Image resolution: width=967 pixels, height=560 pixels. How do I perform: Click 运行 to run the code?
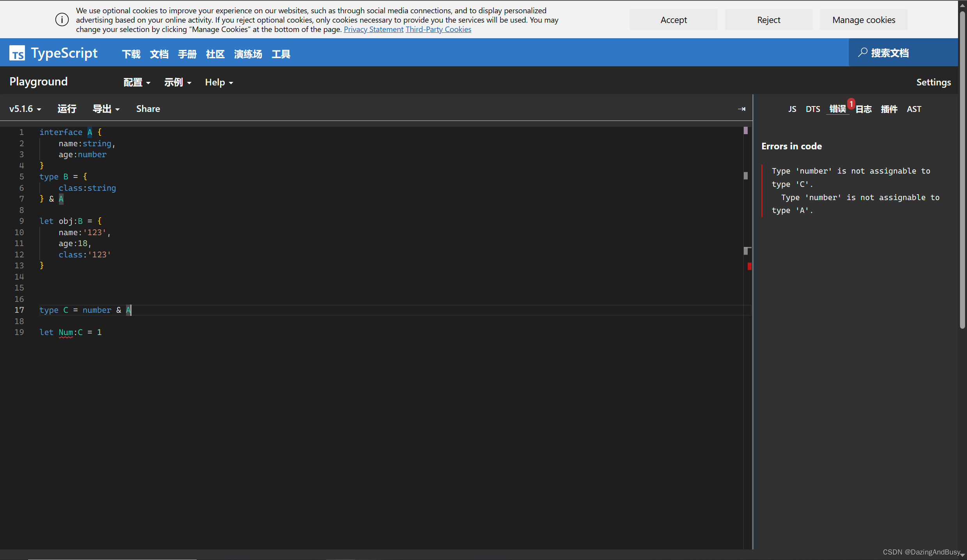point(66,109)
